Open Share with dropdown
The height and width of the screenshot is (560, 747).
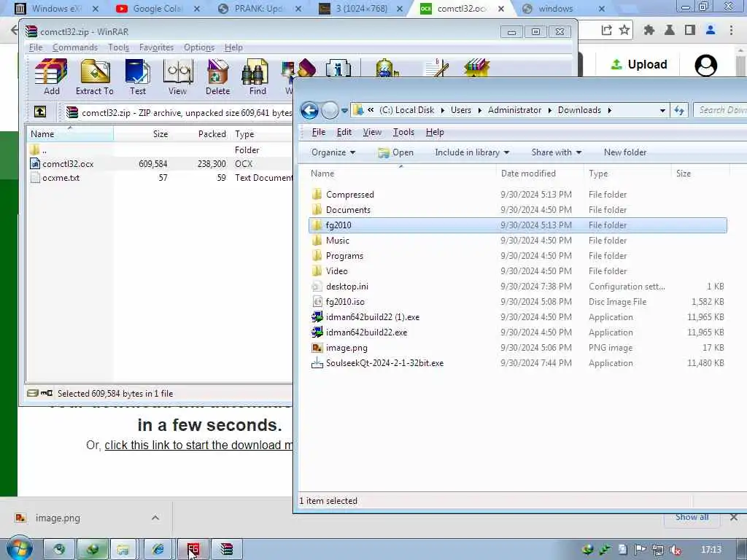click(x=557, y=152)
